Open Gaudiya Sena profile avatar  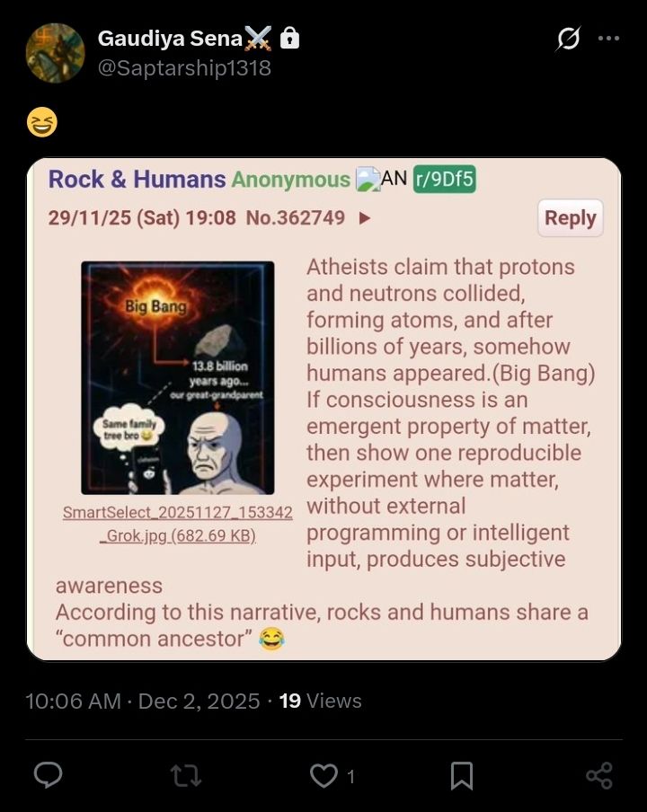point(56,53)
